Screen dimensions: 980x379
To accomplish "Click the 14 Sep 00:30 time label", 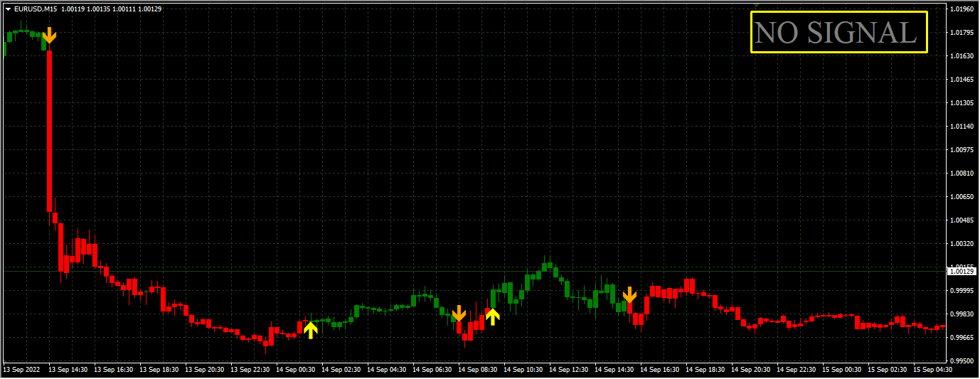I will (297, 370).
